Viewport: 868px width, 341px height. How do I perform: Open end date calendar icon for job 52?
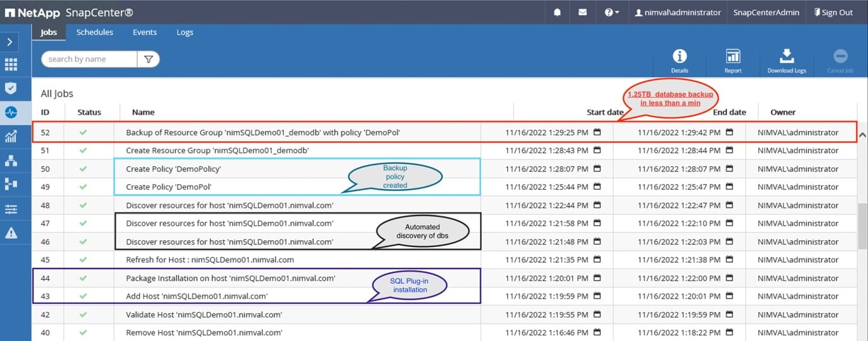click(730, 132)
